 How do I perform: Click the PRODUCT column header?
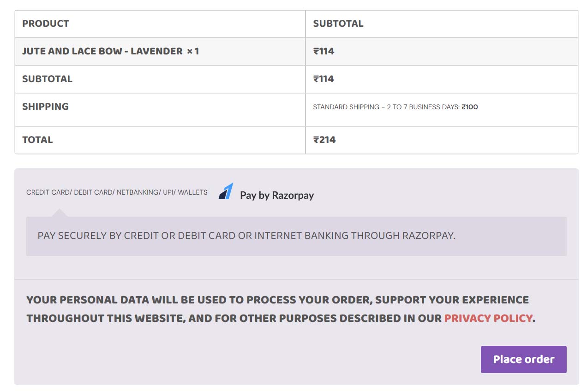point(46,24)
